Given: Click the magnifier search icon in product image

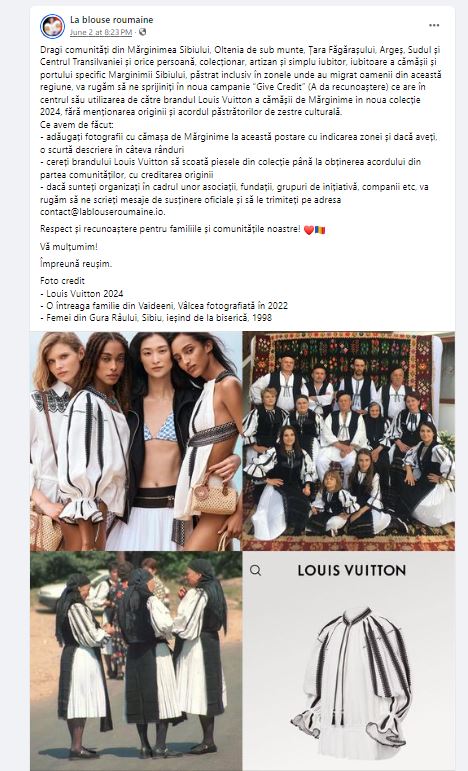Looking at the screenshot, I should point(255,570).
